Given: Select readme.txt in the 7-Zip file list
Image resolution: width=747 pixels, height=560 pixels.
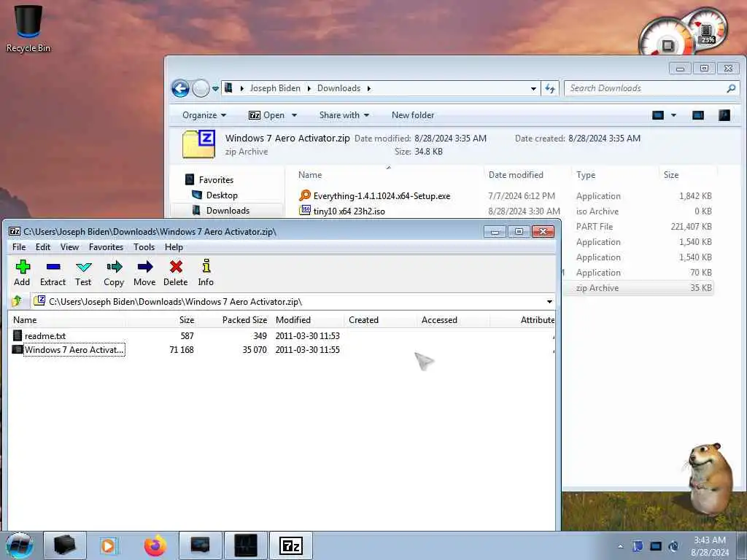Looking at the screenshot, I should click(45, 335).
